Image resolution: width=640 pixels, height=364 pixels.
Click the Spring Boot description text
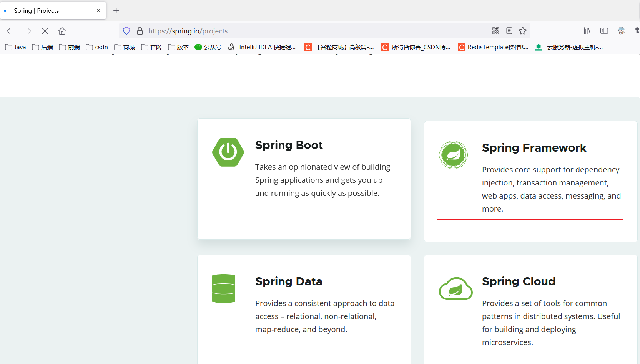click(x=322, y=180)
